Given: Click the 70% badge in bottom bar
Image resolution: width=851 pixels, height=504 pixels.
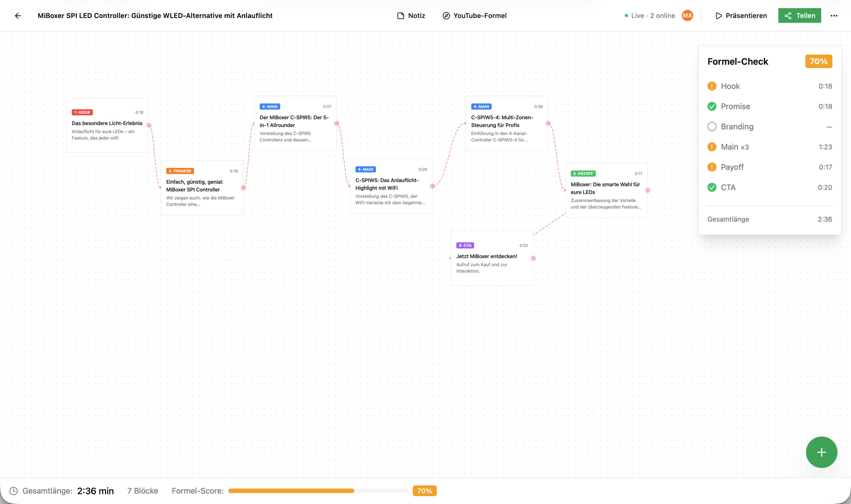Looking at the screenshot, I should click(x=425, y=491).
